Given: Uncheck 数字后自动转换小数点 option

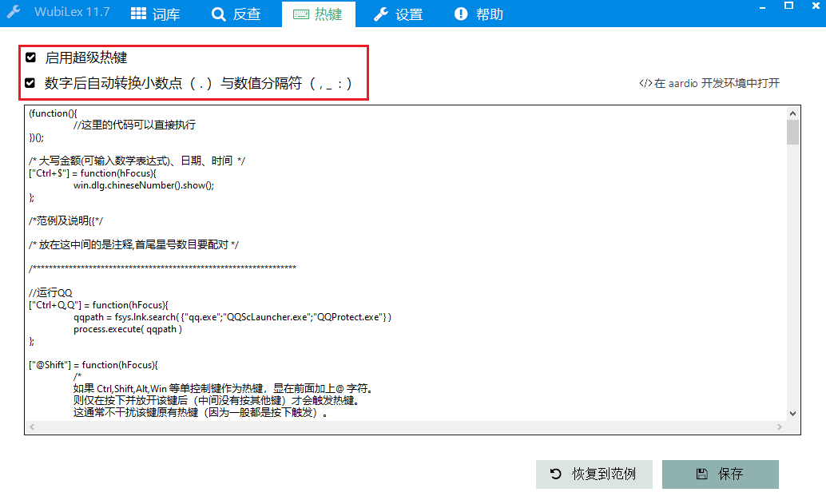Looking at the screenshot, I should [x=30, y=82].
